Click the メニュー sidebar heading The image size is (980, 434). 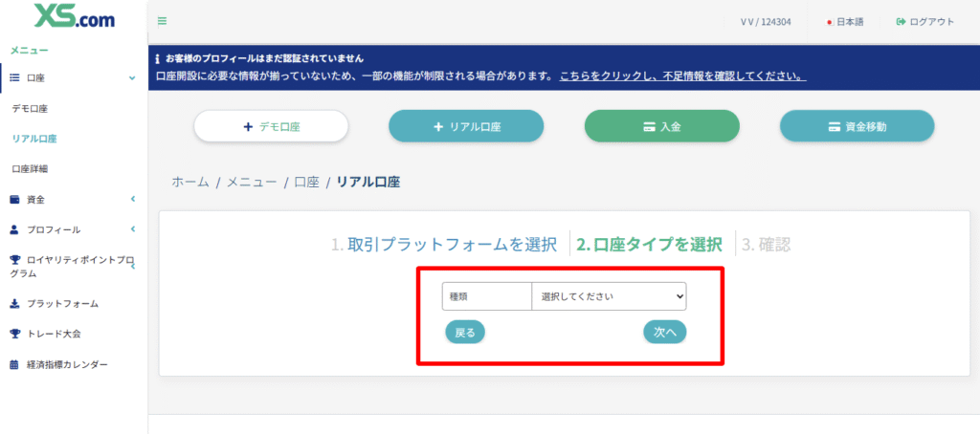click(x=30, y=50)
